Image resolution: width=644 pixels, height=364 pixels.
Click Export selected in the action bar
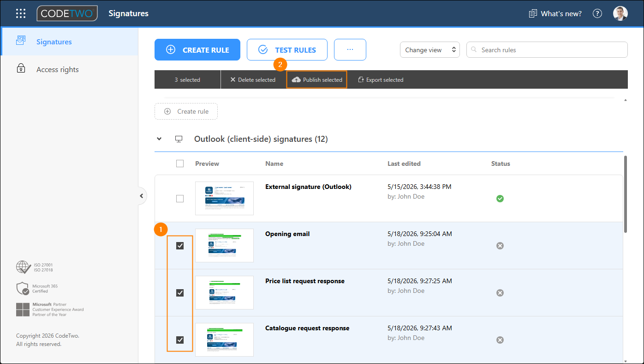[x=381, y=79]
